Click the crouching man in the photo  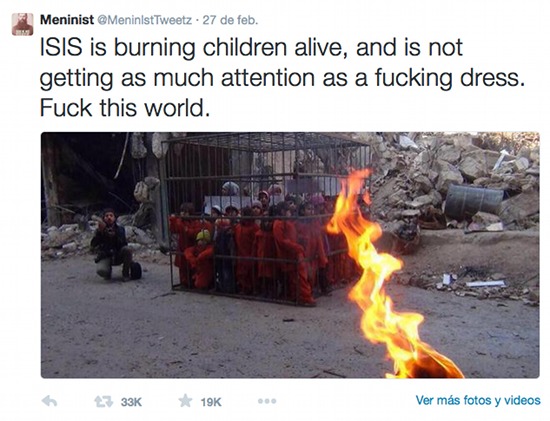(113, 244)
